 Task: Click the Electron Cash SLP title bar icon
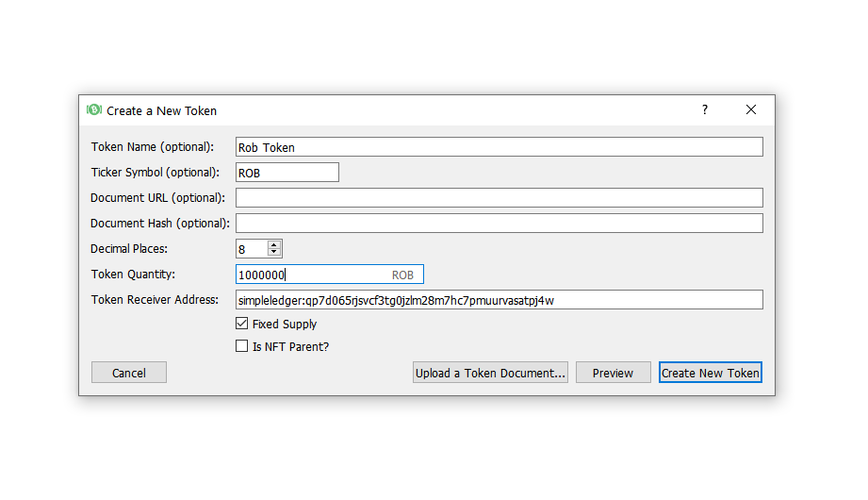pos(94,110)
